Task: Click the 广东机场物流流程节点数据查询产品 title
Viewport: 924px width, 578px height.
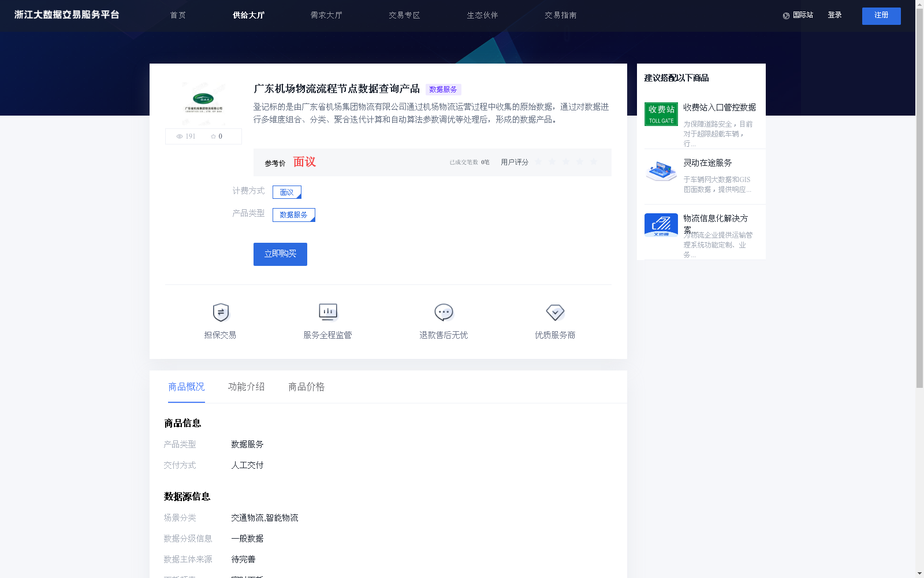Action: click(337, 89)
